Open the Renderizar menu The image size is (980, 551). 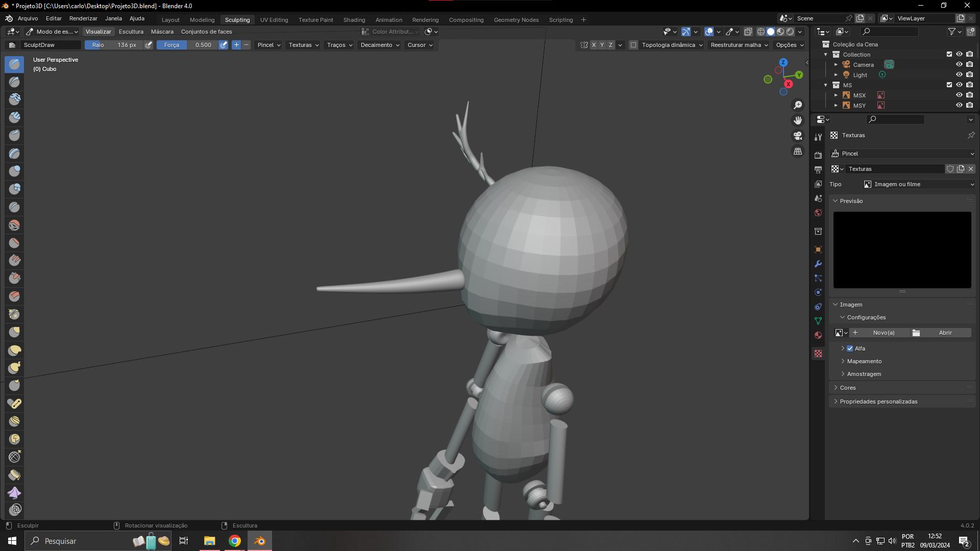coord(83,18)
